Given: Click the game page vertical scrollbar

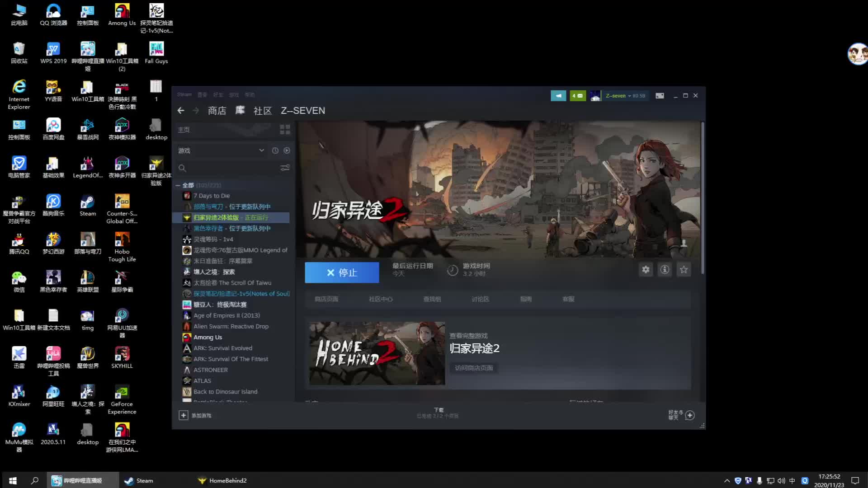Looking at the screenshot, I should (x=703, y=198).
